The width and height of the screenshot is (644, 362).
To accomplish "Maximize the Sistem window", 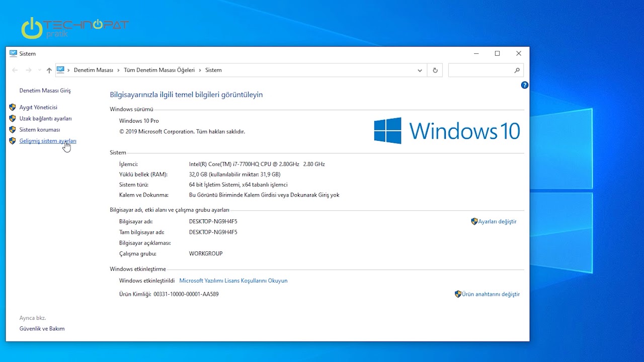I will pyautogui.click(x=497, y=53).
